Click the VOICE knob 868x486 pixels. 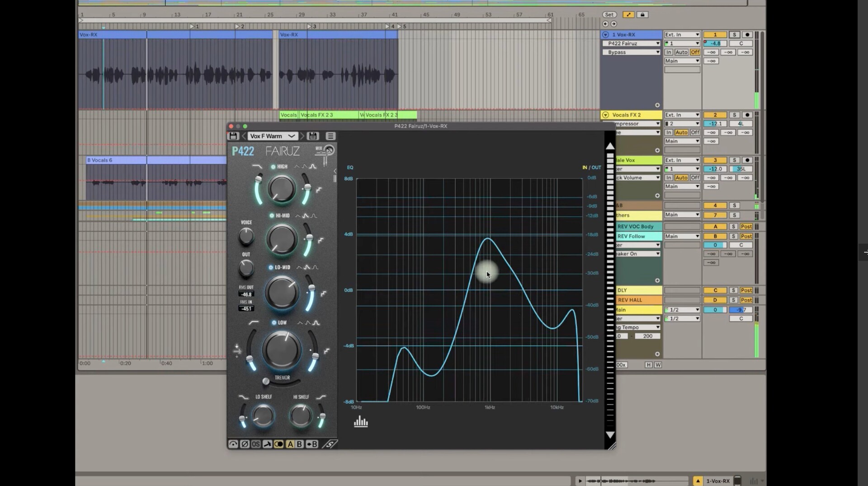tap(246, 236)
